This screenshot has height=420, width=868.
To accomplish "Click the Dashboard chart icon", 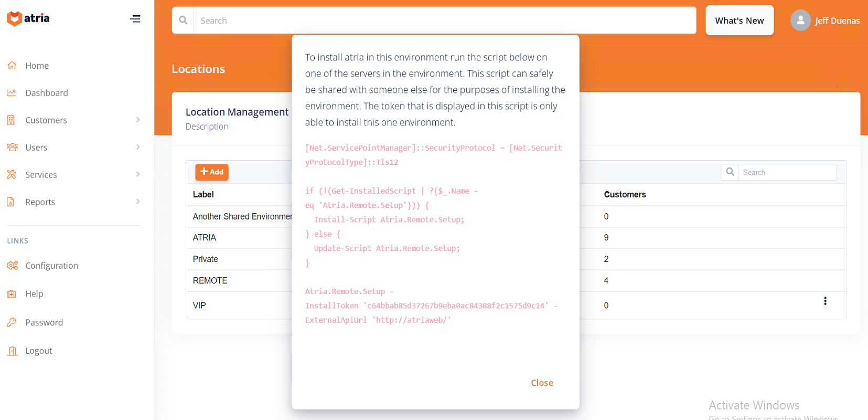I will [x=12, y=93].
